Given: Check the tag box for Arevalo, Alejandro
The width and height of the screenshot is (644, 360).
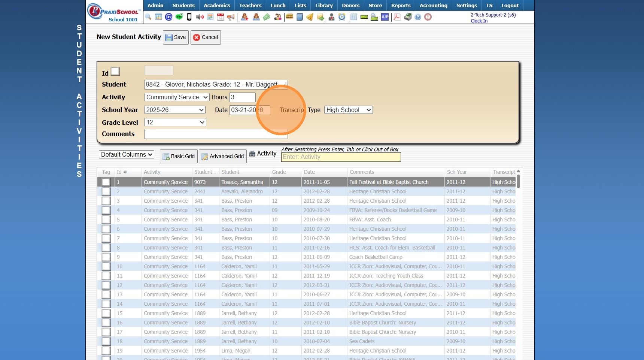Looking at the screenshot, I should [106, 191].
